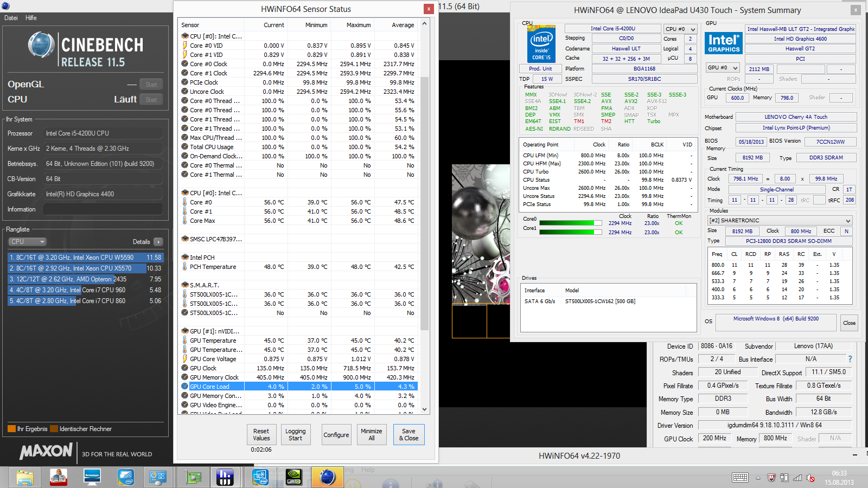868x488 pixels.
Task: Click the thermometer icon beside Core Max
Action: pos(185,221)
